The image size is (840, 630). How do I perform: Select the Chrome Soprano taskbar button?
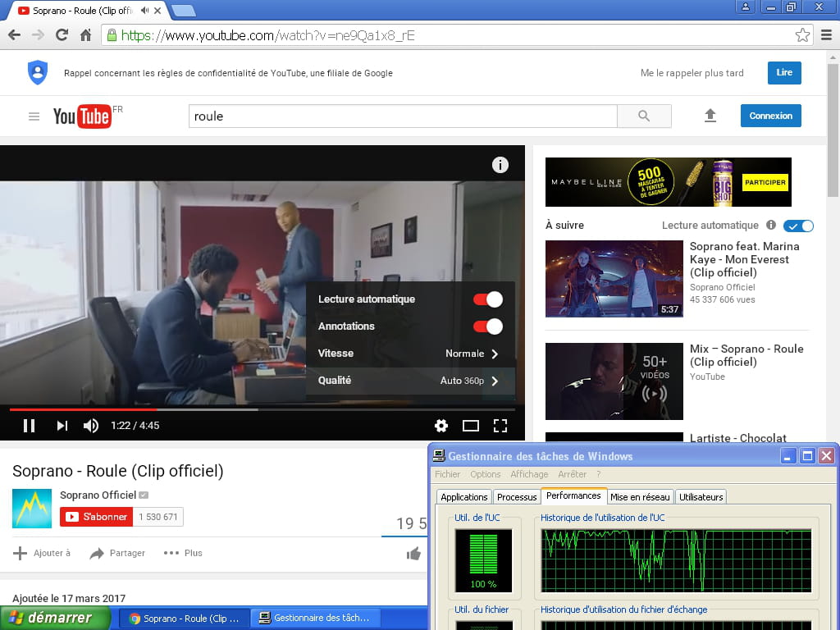183,619
